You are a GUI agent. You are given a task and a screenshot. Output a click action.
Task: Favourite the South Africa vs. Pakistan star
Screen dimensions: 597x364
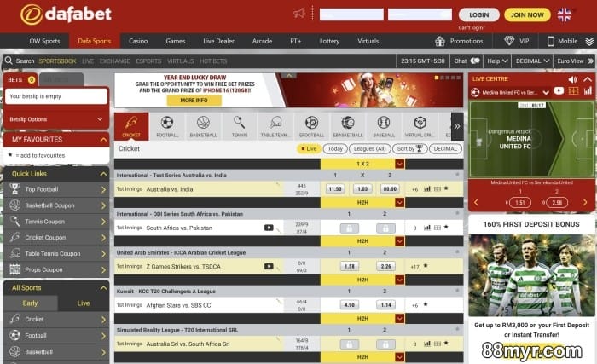point(446,228)
